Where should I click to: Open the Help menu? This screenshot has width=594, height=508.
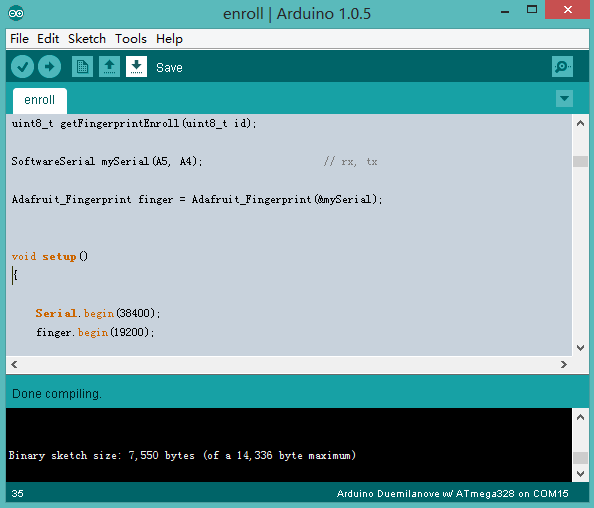click(169, 39)
